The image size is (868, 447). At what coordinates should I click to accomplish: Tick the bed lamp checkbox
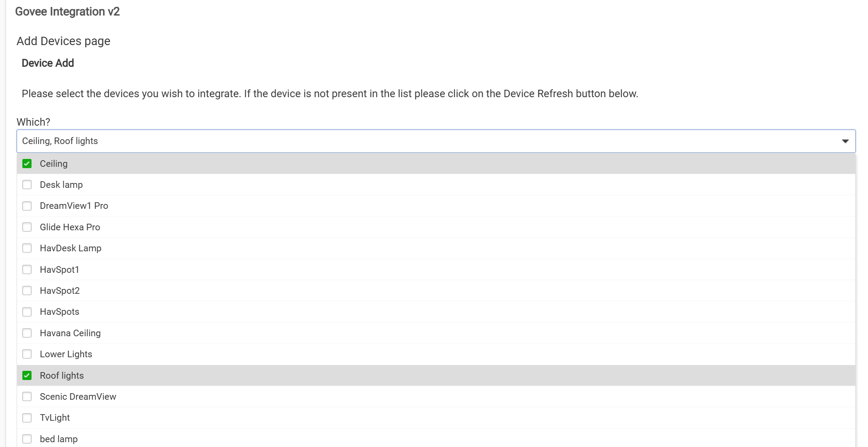pos(27,439)
